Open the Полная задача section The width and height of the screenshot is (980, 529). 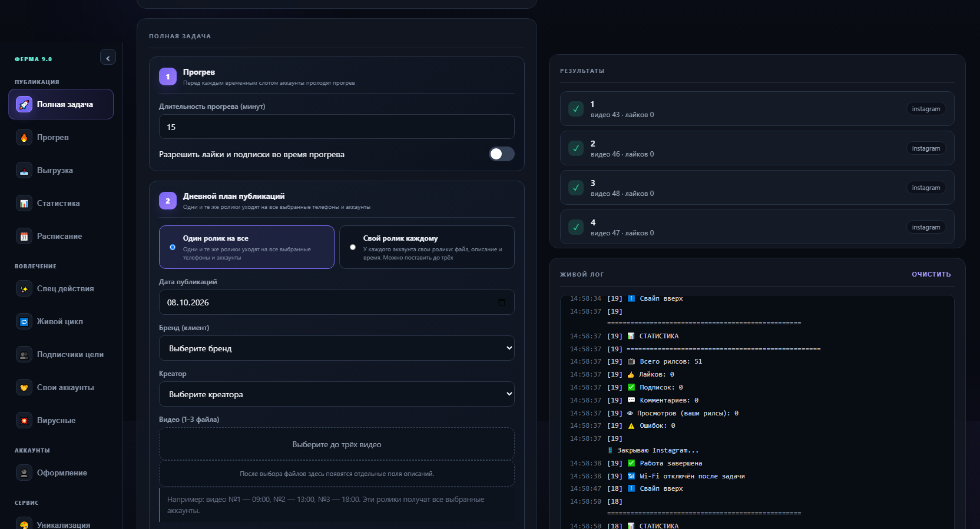coord(61,104)
